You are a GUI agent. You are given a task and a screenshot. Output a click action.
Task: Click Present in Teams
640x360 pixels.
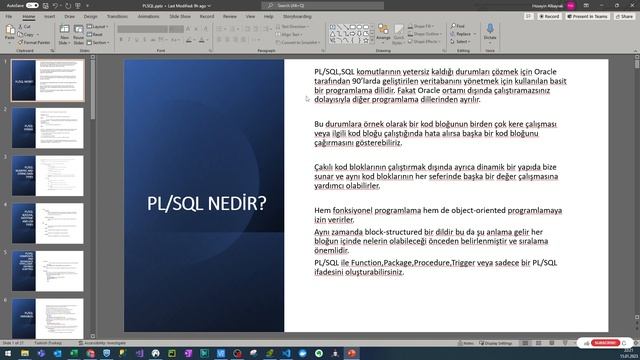coord(587,16)
